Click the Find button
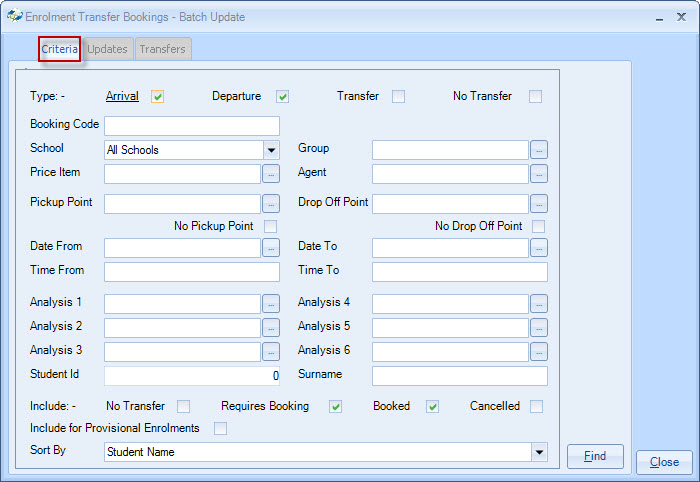 tap(595, 457)
